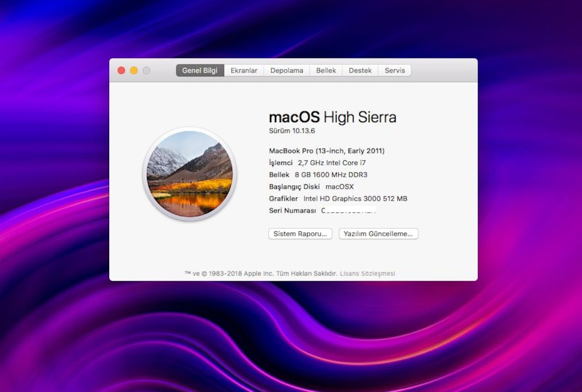Click the Başlangıç Diski macOSX value
Screen dimensions: 582x392
tap(340, 186)
